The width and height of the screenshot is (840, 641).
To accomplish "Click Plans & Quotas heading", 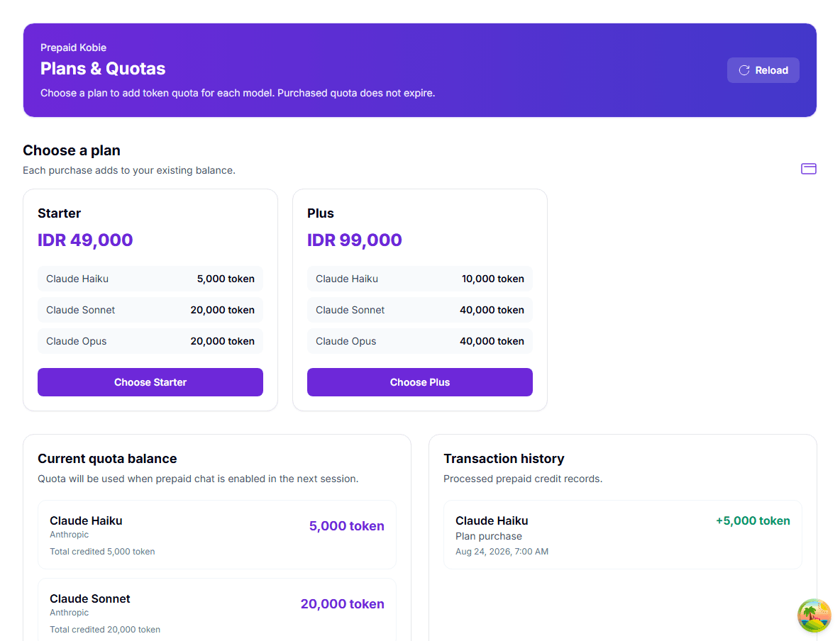I will [x=103, y=69].
